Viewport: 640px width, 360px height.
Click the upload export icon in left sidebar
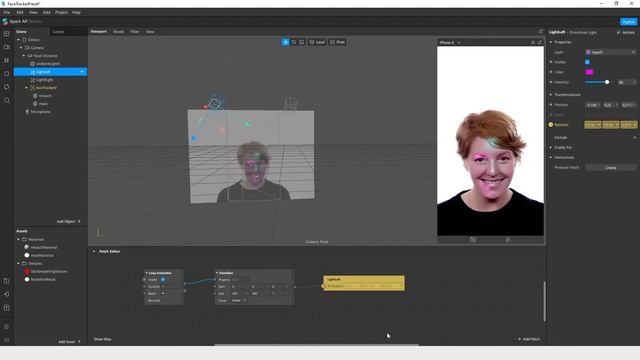click(x=7, y=308)
